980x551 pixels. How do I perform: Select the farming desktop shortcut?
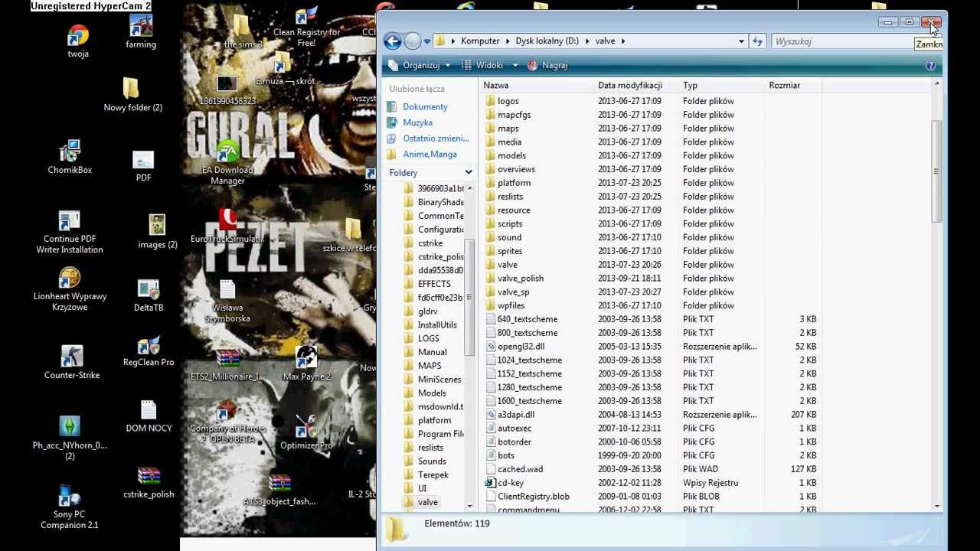[x=141, y=32]
